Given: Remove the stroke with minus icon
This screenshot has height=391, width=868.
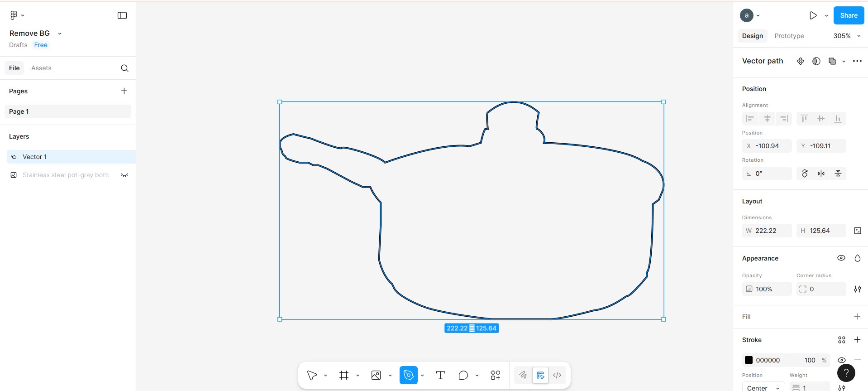Looking at the screenshot, I should pyautogui.click(x=857, y=360).
